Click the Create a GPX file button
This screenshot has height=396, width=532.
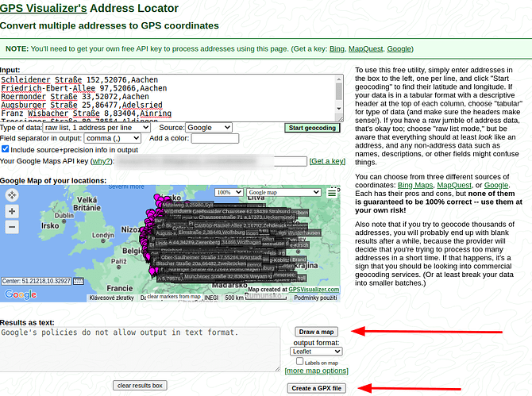click(317, 388)
